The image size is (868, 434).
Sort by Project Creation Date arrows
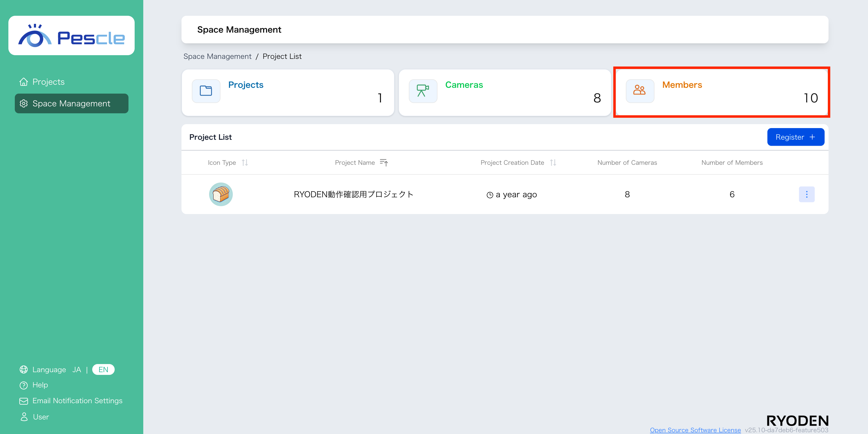[x=553, y=163]
